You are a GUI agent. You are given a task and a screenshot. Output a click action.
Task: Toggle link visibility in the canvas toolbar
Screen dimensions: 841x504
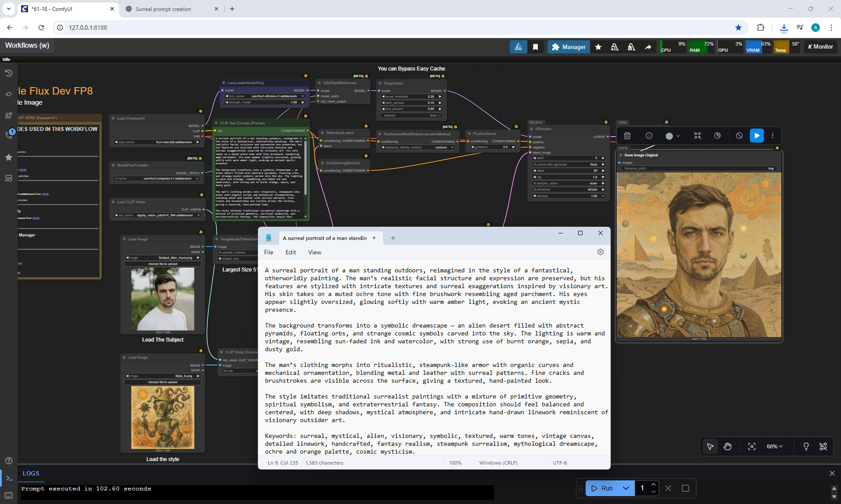point(823,446)
